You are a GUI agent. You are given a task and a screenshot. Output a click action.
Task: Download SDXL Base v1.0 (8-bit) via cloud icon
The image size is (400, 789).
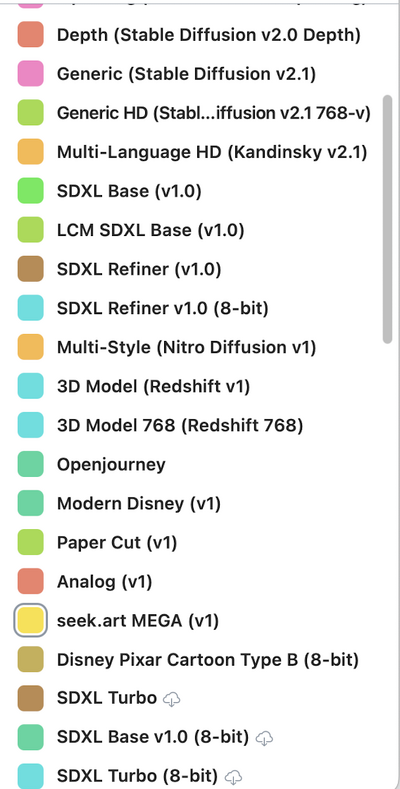click(x=264, y=738)
